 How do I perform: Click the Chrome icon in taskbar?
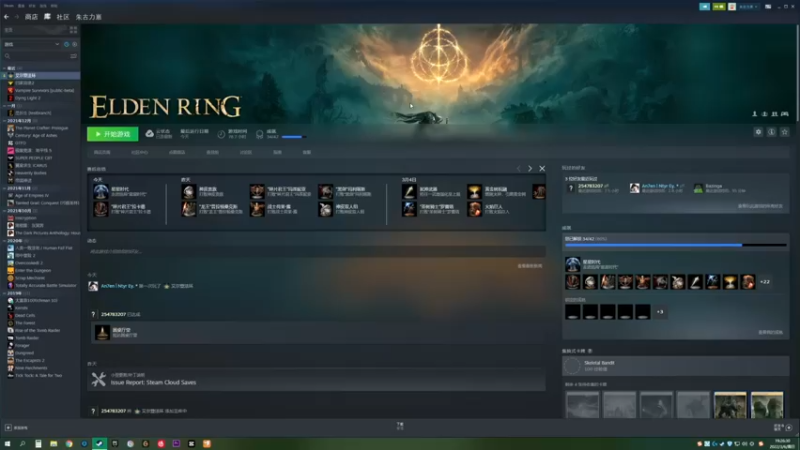(68, 444)
